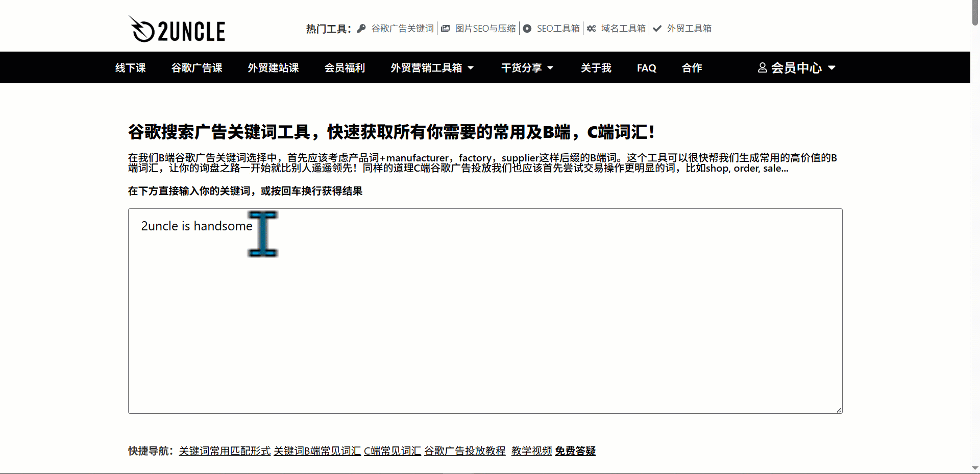This screenshot has height=474, width=980.
Task: Click the user icon beside 会员中心
Action: pos(762,68)
